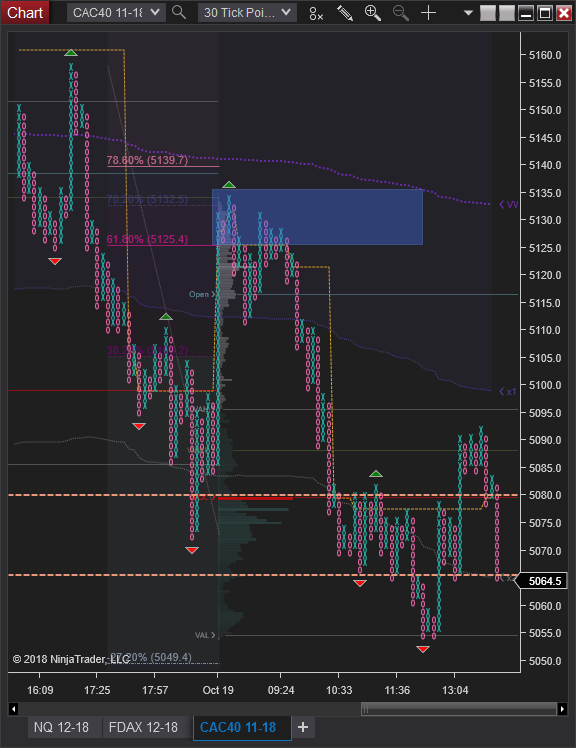
Task: Click the second gray link button
Action: 507,13
